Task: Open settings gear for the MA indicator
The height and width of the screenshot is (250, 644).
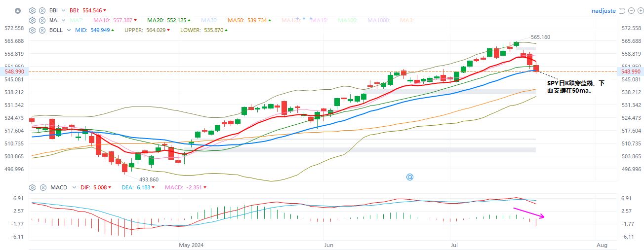Action: point(32,20)
